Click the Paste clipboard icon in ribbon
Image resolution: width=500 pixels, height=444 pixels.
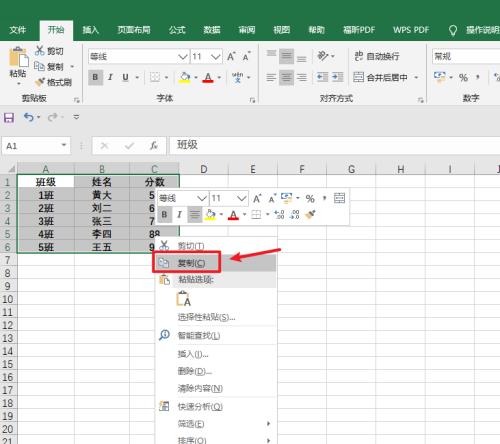[x=18, y=57]
